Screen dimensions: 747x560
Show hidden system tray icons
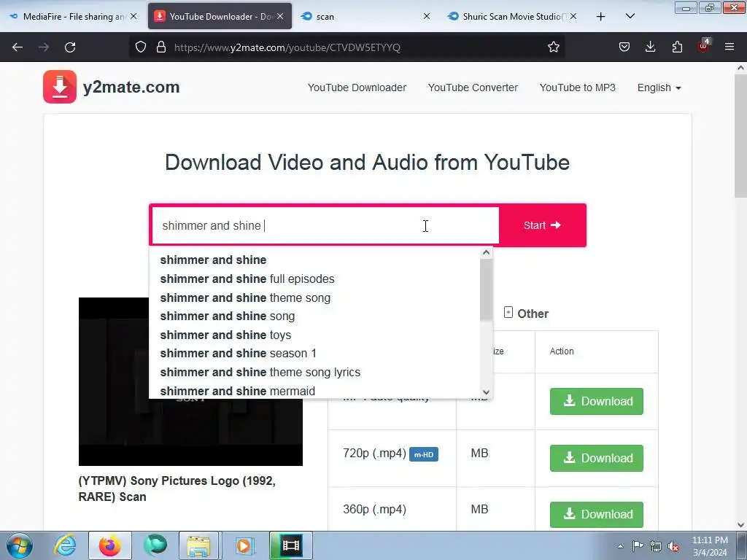click(620, 546)
